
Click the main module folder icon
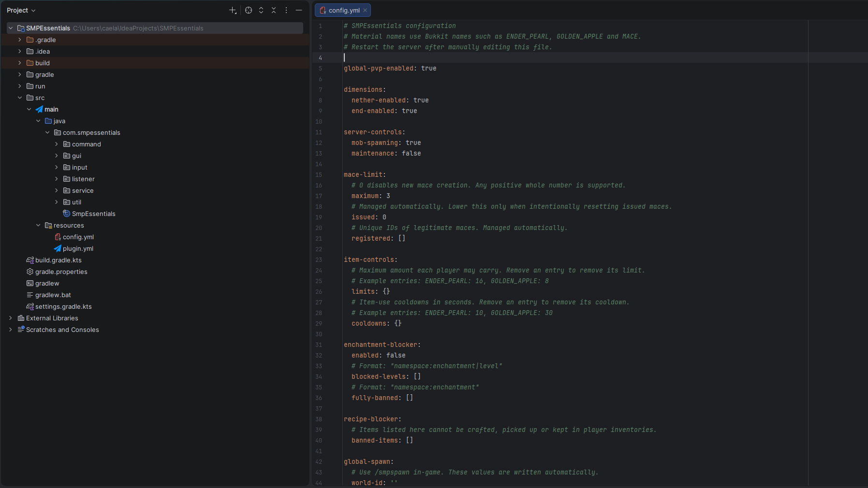(x=39, y=109)
